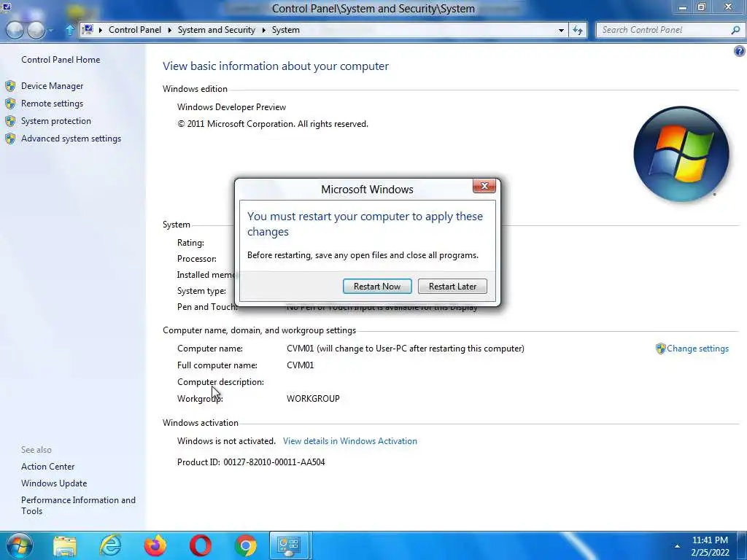Click the shield icon beside Advanced system settings
The width and height of the screenshot is (747, 560).
[10, 139]
